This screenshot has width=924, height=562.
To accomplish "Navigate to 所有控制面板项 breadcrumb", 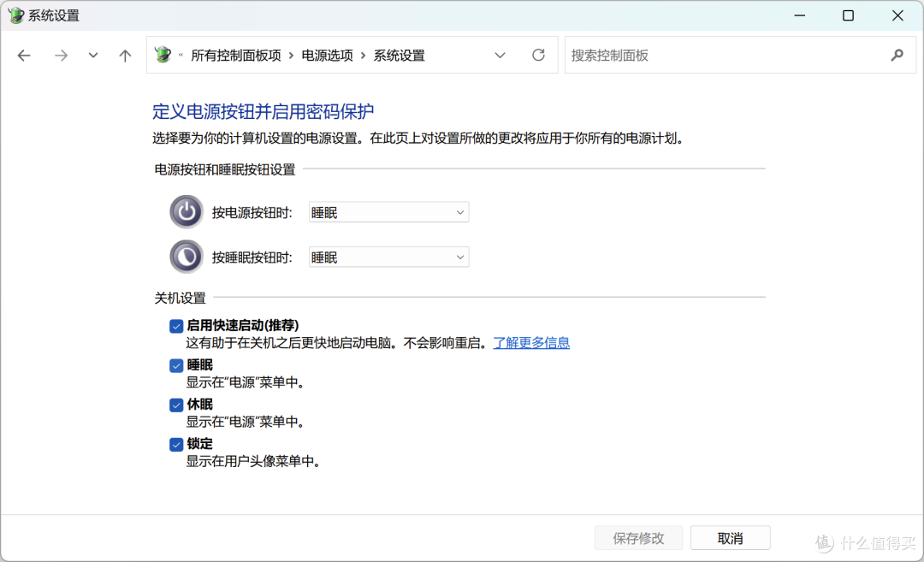I will pyautogui.click(x=236, y=56).
